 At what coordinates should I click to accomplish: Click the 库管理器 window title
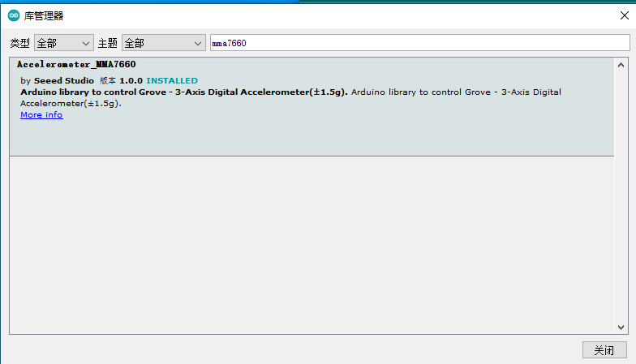coord(44,16)
